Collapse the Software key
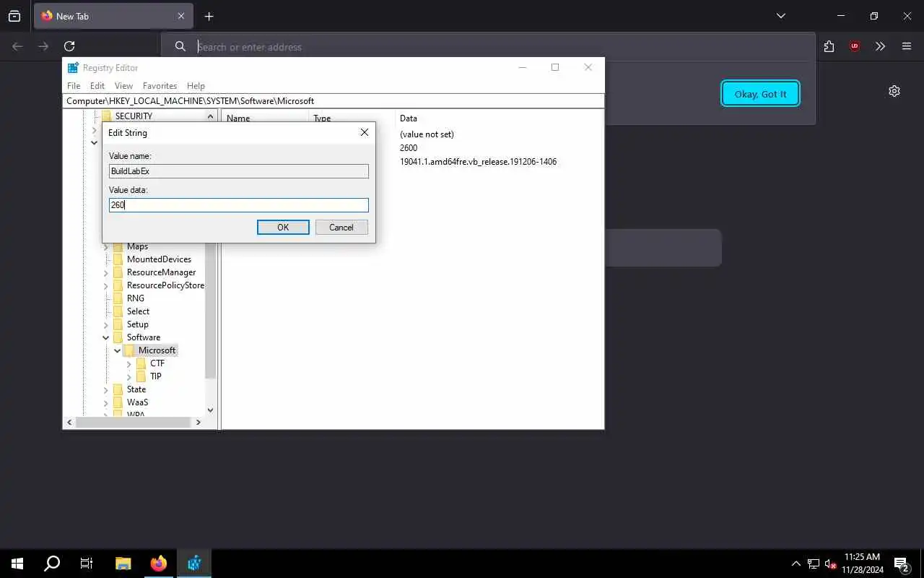 [x=106, y=337]
